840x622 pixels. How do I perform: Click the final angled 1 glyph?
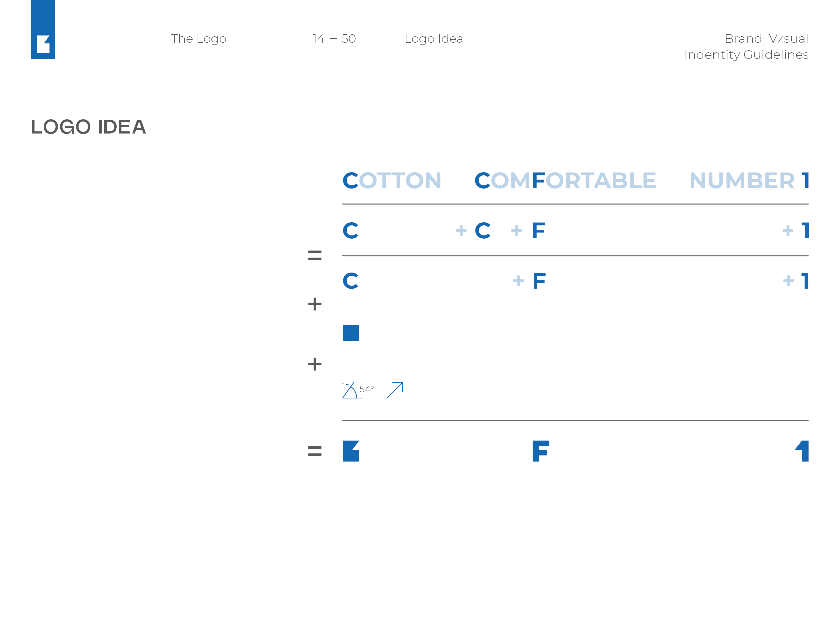point(801,451)
